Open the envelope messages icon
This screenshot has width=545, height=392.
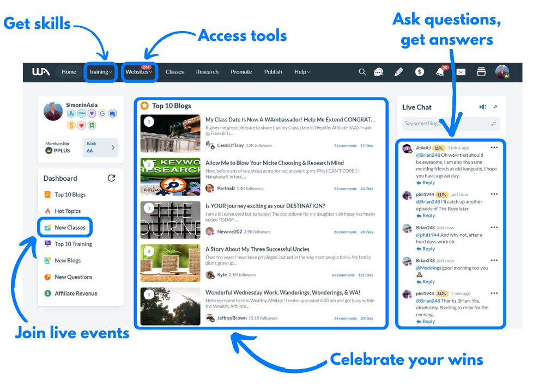(x=461, y=72)
